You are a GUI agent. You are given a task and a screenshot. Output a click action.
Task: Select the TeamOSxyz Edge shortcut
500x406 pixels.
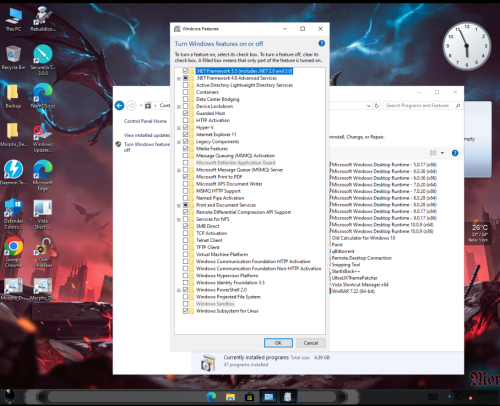[x=43, y=96]
